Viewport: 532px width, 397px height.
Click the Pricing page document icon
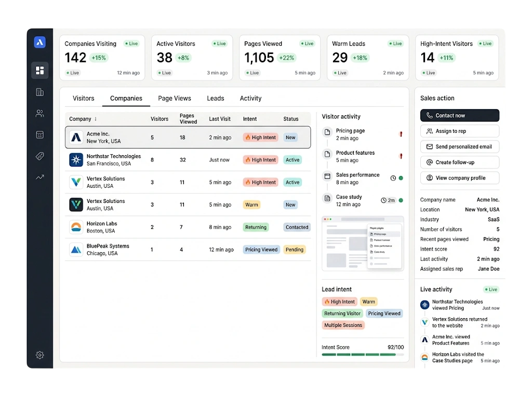pos(327,132)
